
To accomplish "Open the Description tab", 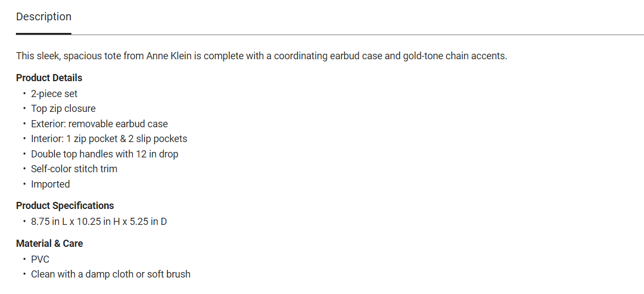I will click(x=44, y=17).
